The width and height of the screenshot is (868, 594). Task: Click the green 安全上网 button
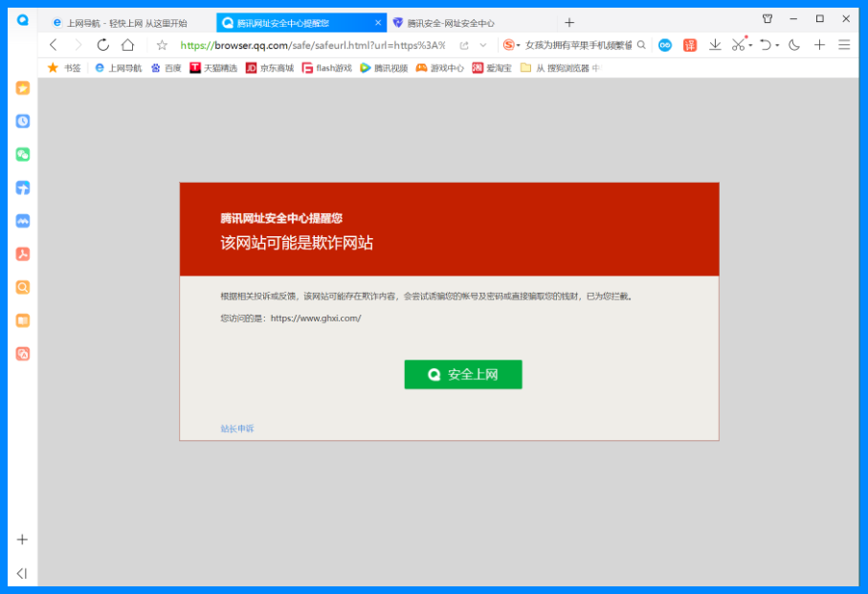[x=462, y=374]
